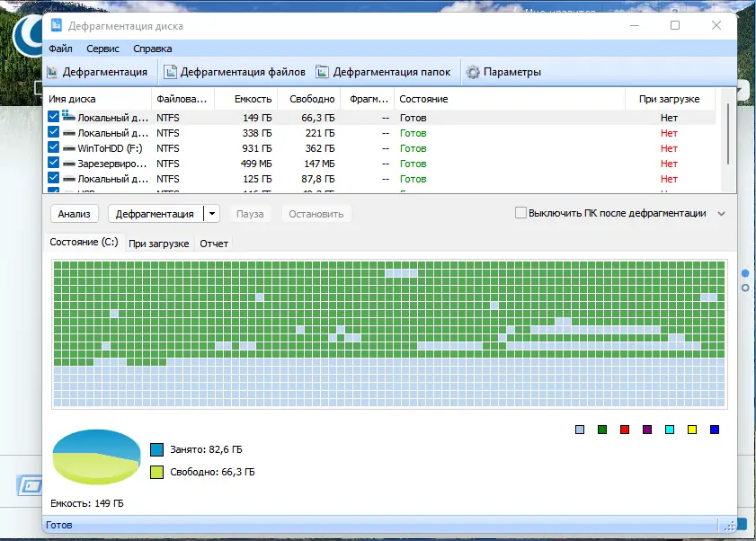
Task: Click the purple legend swatch
Action: 647,430
